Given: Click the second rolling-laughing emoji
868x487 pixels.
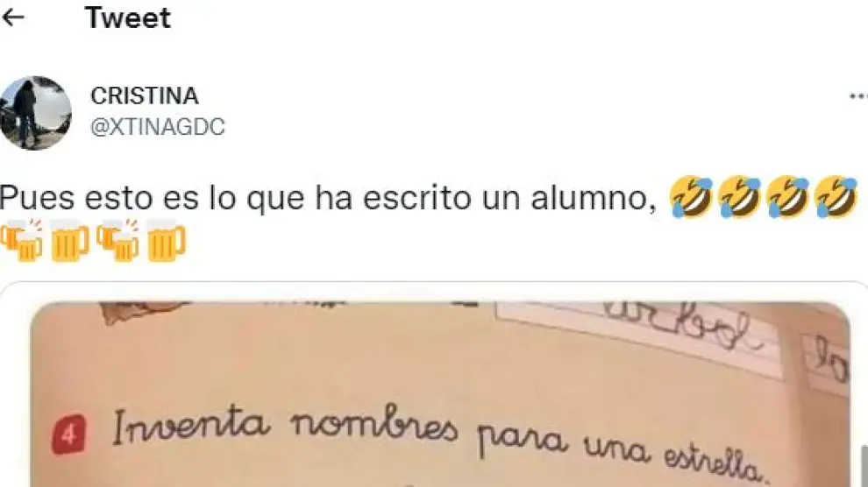Looking at the screenshot, I should (x=739, y=197).
